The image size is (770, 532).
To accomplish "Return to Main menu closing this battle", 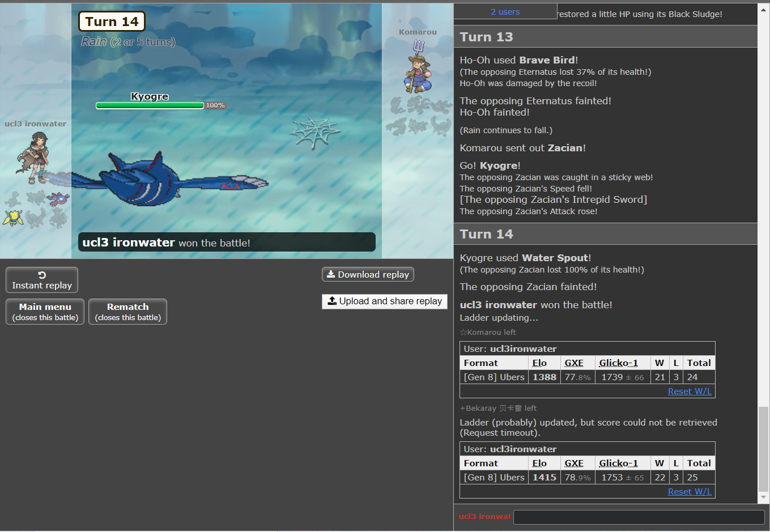I will [x=45, y=312].
